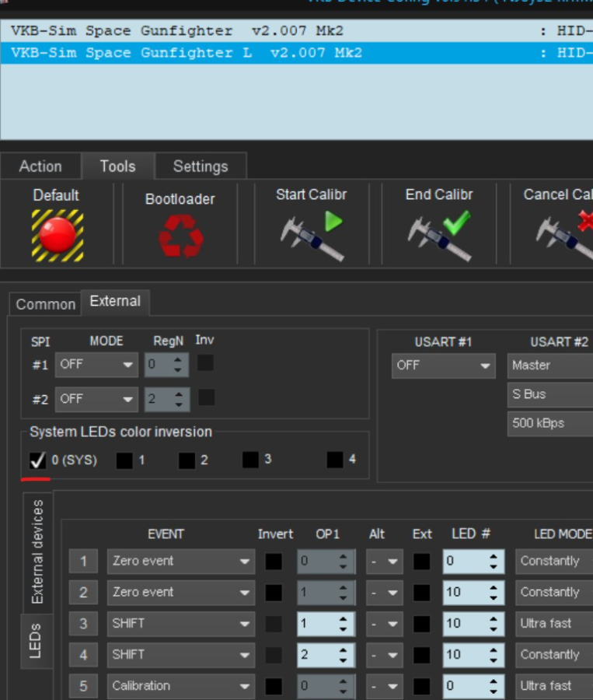The width and height of the screenshot is (593, 700).
Task: Expand the USART #1 OFF dropdown
Action: [443, 366]
